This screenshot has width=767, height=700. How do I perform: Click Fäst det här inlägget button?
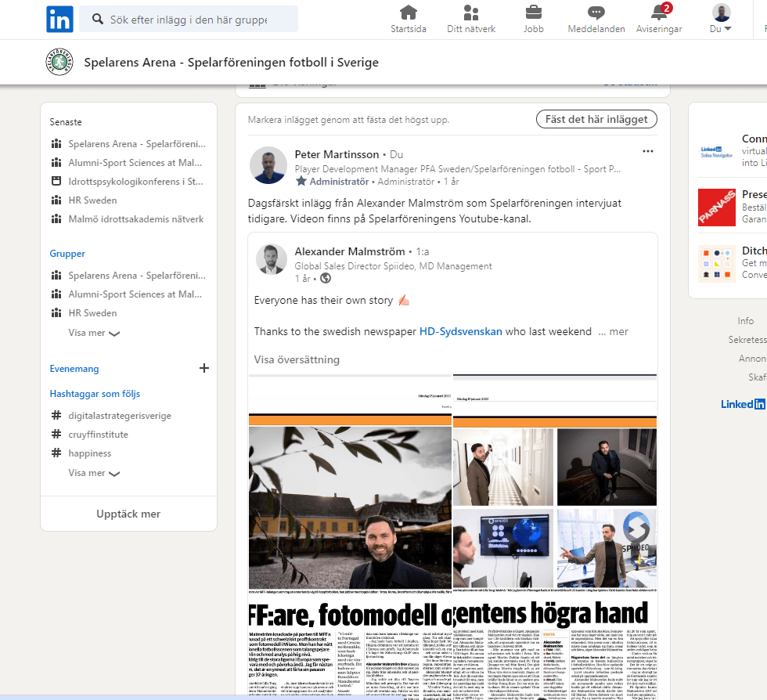coord(596,119)
